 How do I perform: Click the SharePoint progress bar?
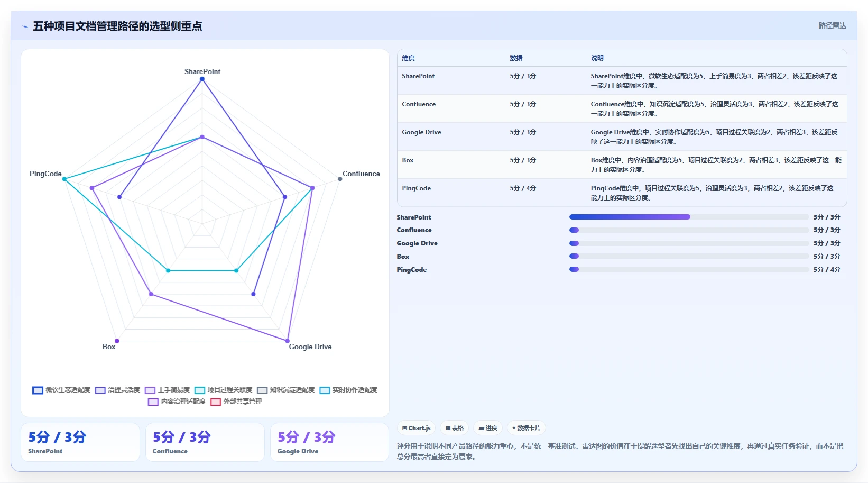689,217
